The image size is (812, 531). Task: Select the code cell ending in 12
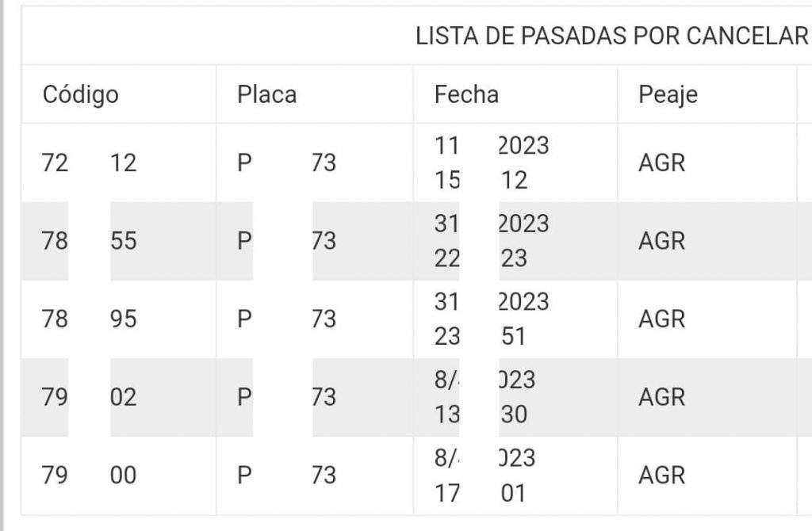pyautogui.click(x=89, y=163)
